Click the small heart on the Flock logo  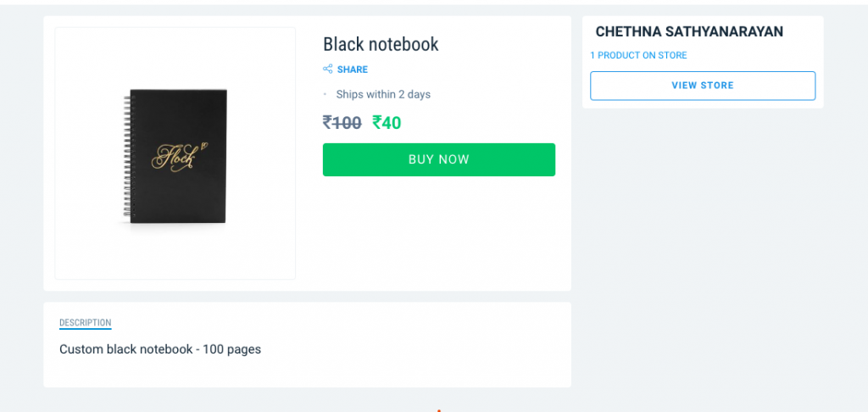[204, 144]
